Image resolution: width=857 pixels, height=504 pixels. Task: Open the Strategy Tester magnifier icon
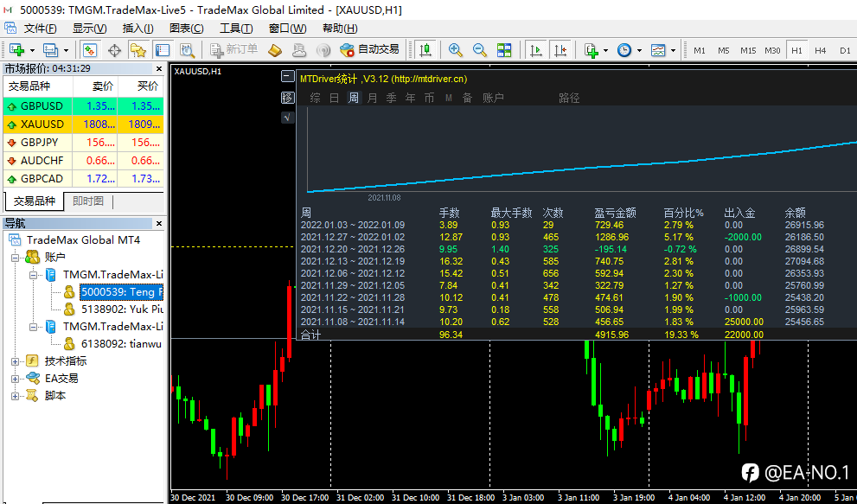click(x=188, y=50)
